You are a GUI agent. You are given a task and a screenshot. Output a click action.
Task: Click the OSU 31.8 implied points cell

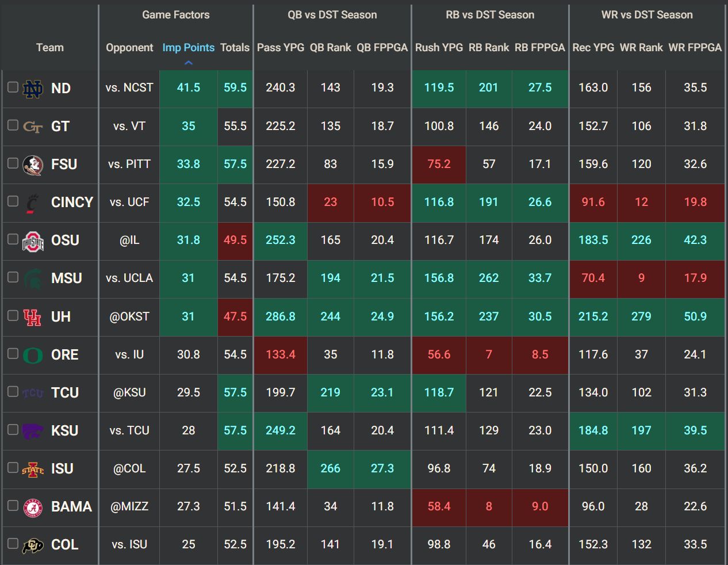[188, 240]
